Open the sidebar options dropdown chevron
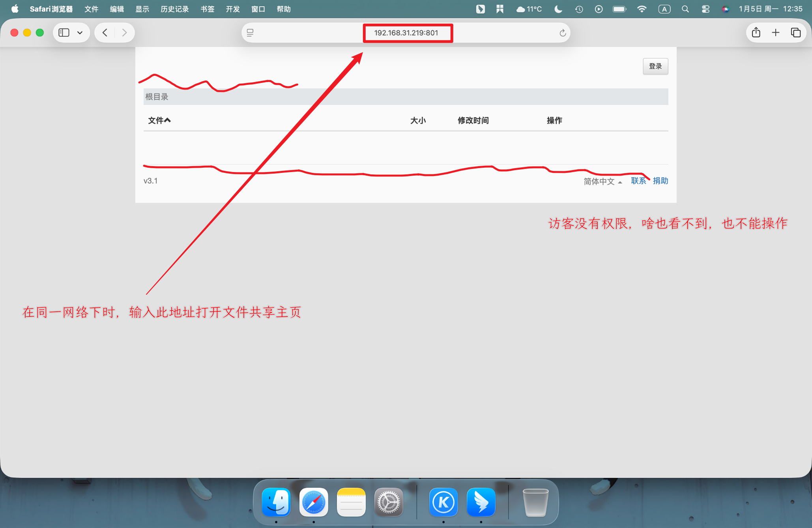 tap(80, 33)
